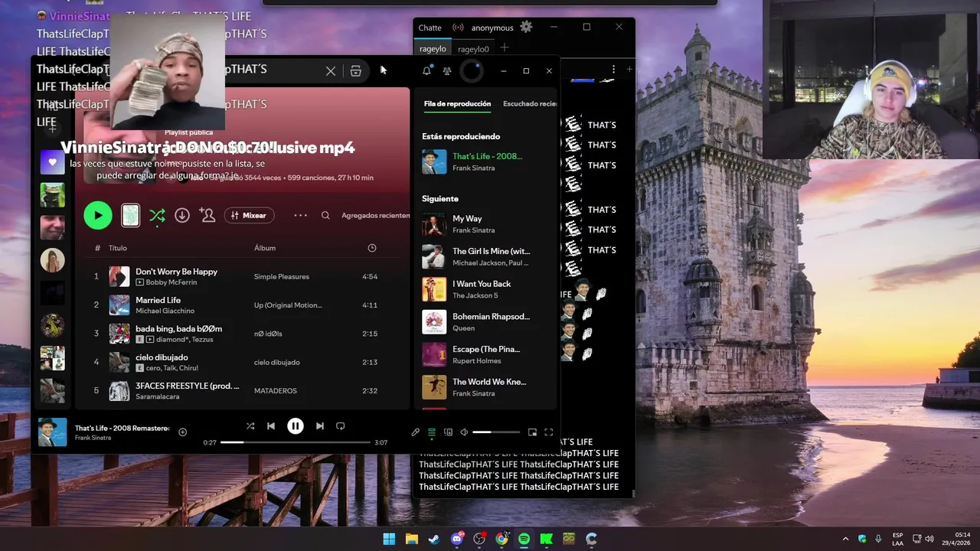This screenshot has height=551, width=980.
Task: Search within playlist using magnifier icon
Action: pos(325,216)
